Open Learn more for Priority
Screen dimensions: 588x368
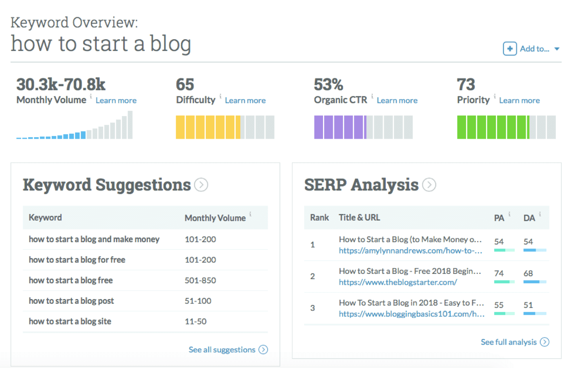tap(519, 101)
